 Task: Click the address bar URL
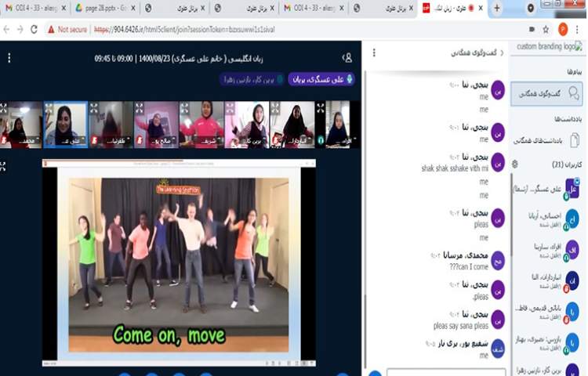point(184,30)
